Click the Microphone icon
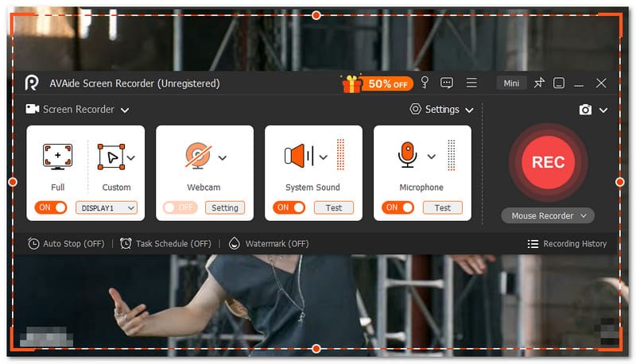 click(408, 154)
